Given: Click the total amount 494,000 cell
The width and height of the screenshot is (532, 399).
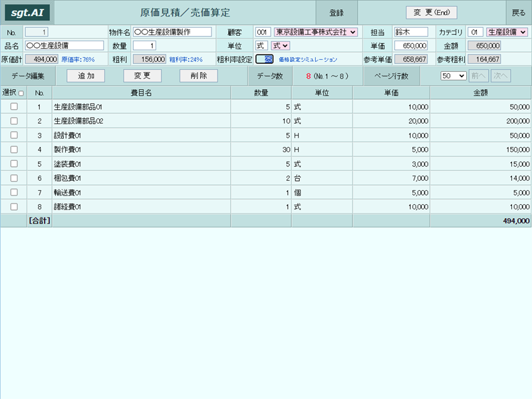Looking at the screenshot, I should pos(480,221).
